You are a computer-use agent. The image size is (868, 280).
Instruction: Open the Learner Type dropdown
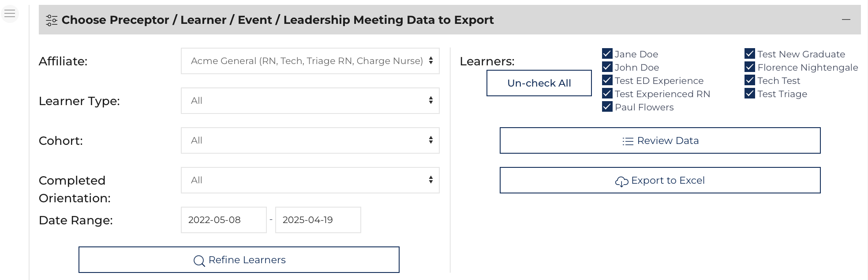coord(310,101)
